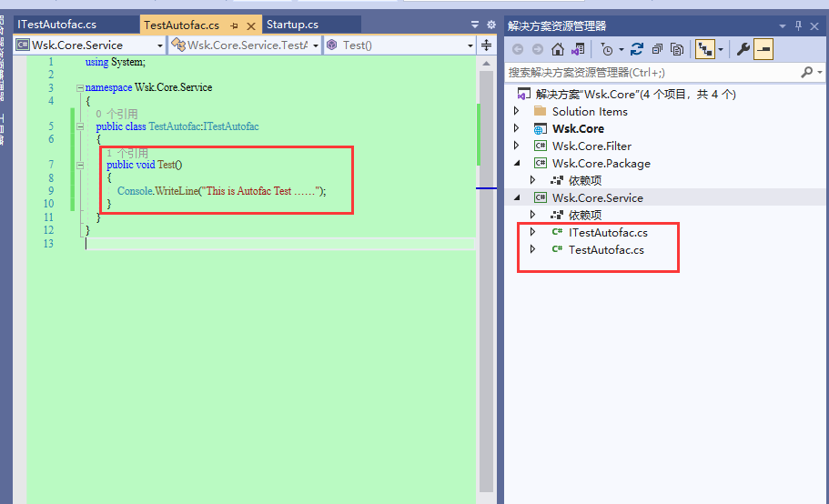Click the Show All Files icon
Viewport: 829px width, 504px height.
pyautogui.click(x=677, y=49)
